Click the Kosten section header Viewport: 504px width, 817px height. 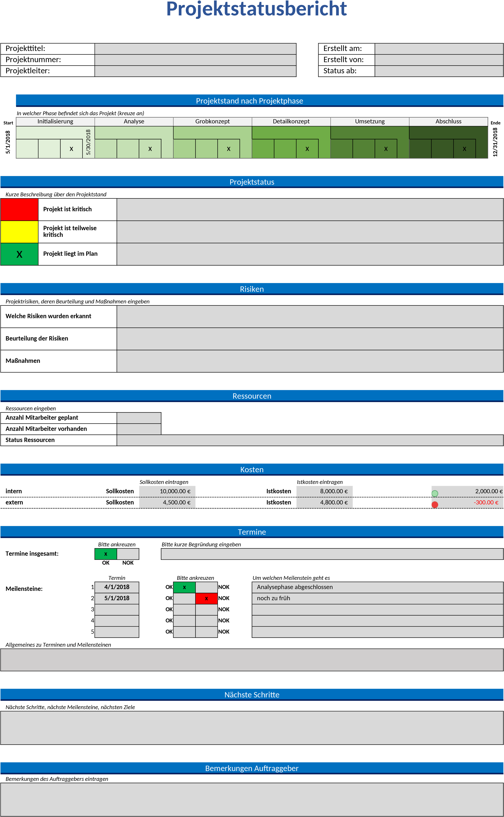point(252,469)
